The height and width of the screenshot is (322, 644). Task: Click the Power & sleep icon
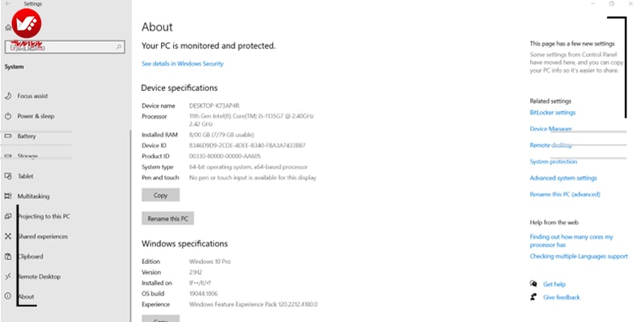tap(8, 116)
